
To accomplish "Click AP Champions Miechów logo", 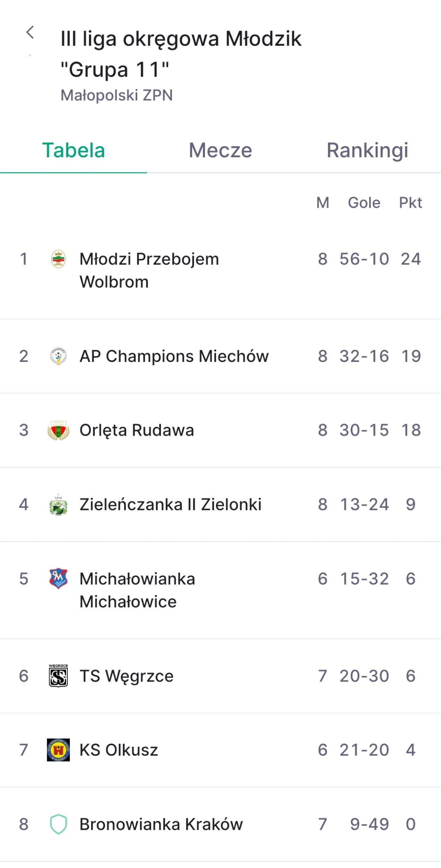I will click(58, 356).
